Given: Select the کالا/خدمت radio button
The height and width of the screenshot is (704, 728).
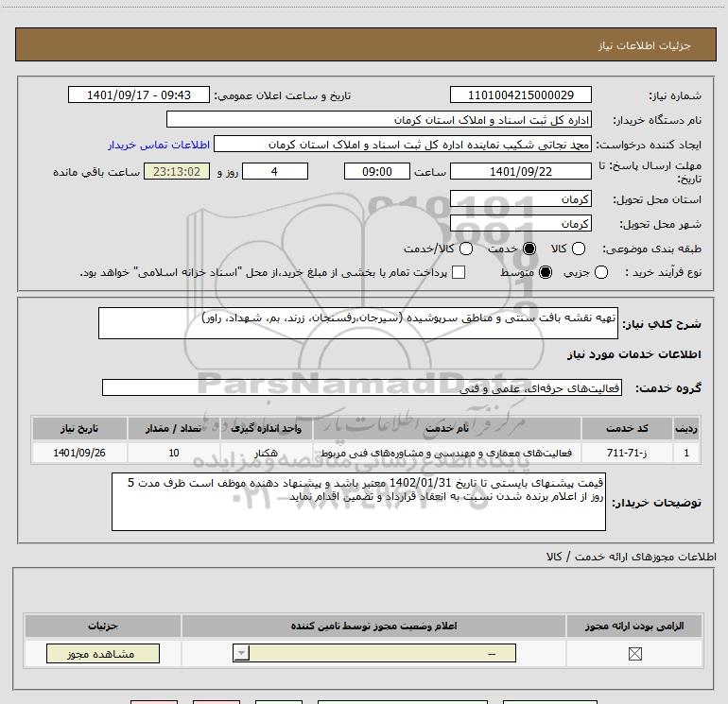Looking at the screenshot, I should pos(466,249).
